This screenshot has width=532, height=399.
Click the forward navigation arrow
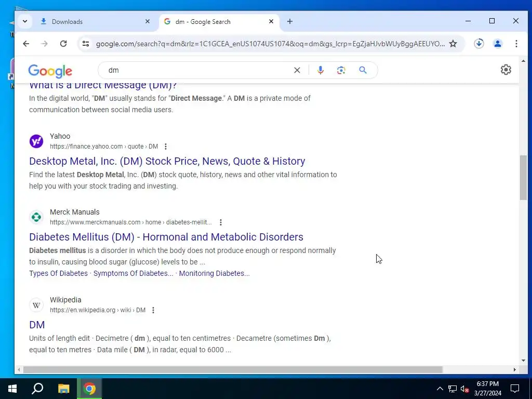tap(45, 44)
